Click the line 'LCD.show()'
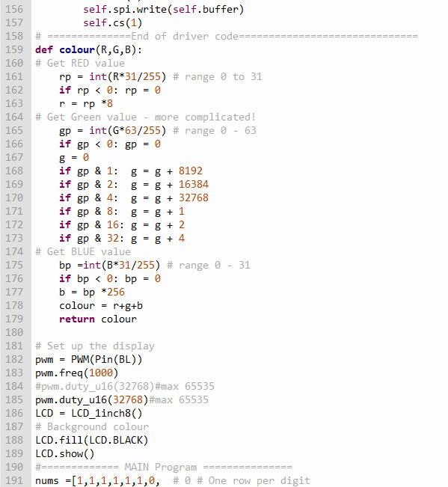 pyautogui.click(x=64, y=454)
